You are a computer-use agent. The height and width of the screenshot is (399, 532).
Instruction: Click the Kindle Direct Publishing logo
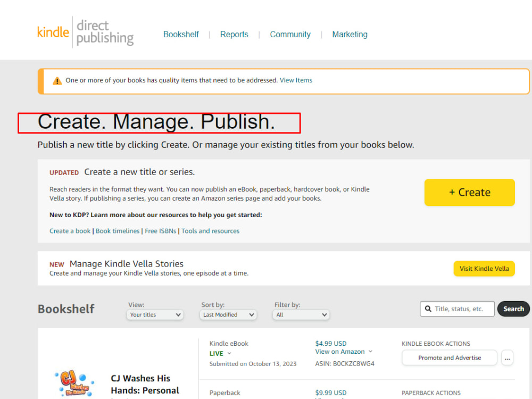86,32
